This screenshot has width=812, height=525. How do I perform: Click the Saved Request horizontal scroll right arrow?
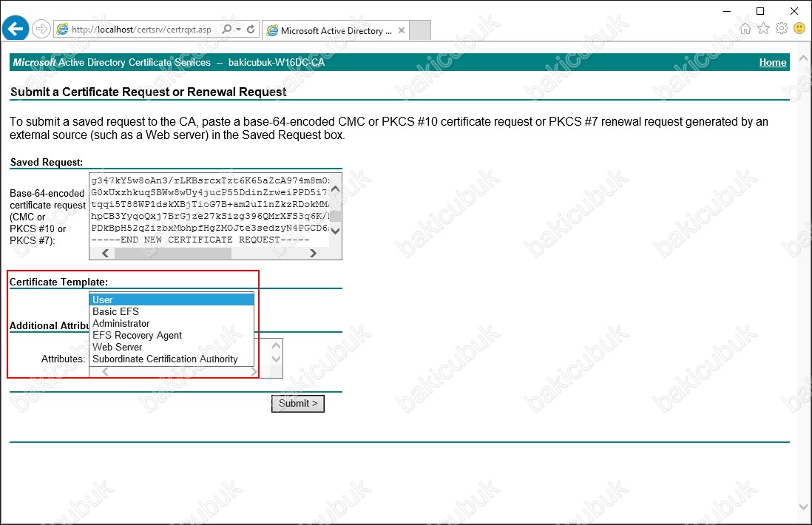pos(313,253)
